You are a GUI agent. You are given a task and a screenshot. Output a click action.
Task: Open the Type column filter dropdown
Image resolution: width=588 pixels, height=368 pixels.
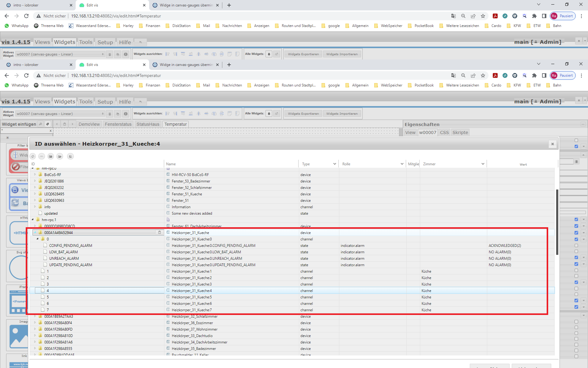point(334,164)
